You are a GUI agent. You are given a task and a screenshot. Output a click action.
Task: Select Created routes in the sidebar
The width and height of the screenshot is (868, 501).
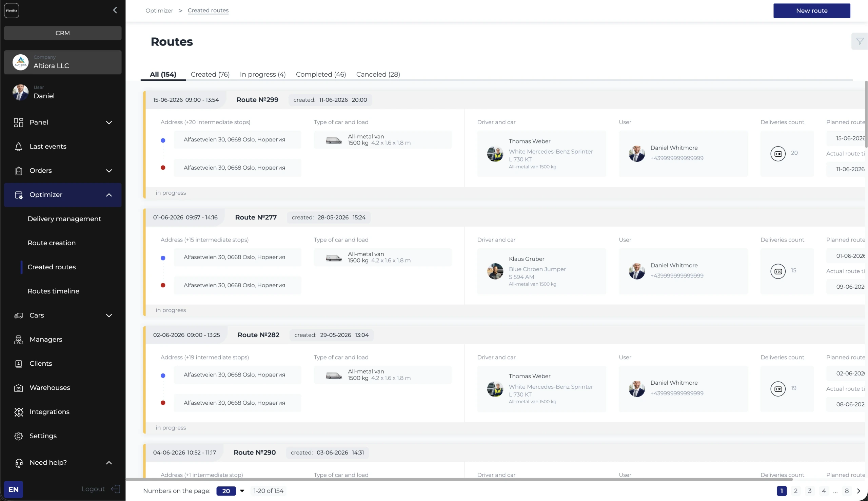52,267
